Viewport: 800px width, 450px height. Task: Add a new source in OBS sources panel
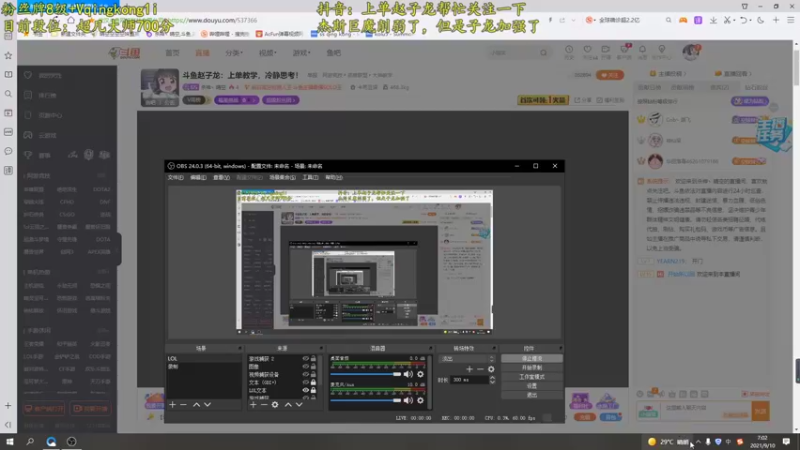(x=253, y=405)
